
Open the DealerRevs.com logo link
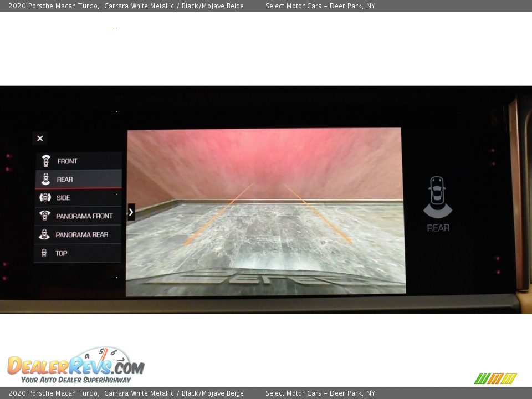click(x=76, y=366)
